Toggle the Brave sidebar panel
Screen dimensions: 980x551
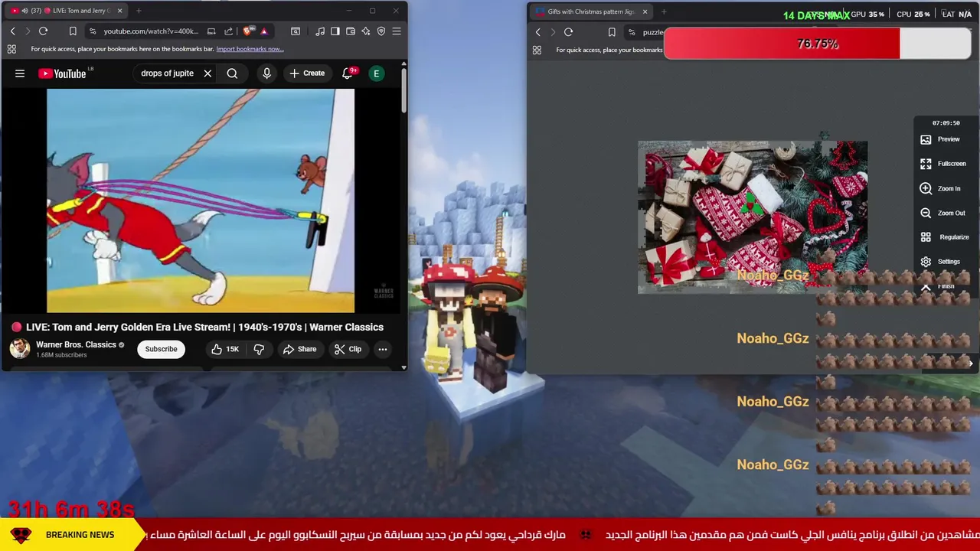point(335,31)
